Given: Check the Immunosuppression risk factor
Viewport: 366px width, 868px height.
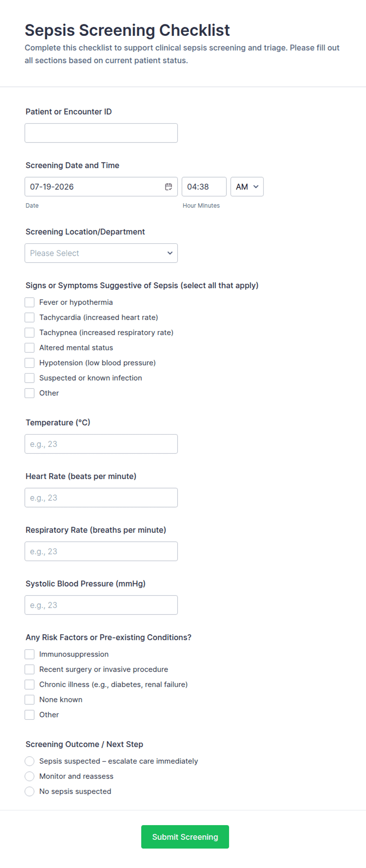Looking at the screenshot, I should pyautogui.click(x=30, y=654).
